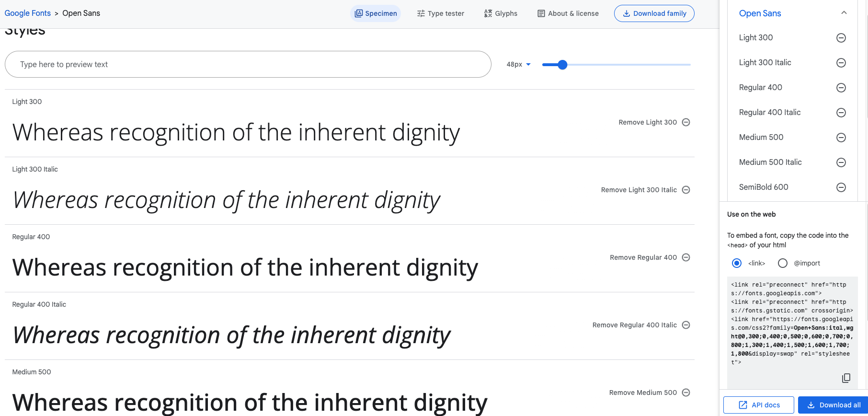Open the Glyphs tab
Image resolution: width=868 pixels, height=416 pixels.
(x=501, y=13)
